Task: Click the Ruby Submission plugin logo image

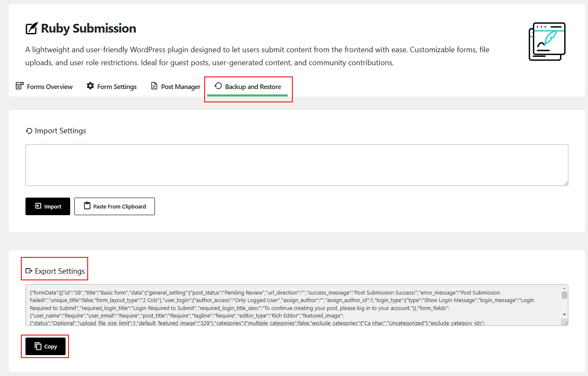Action: click(547, 41)
